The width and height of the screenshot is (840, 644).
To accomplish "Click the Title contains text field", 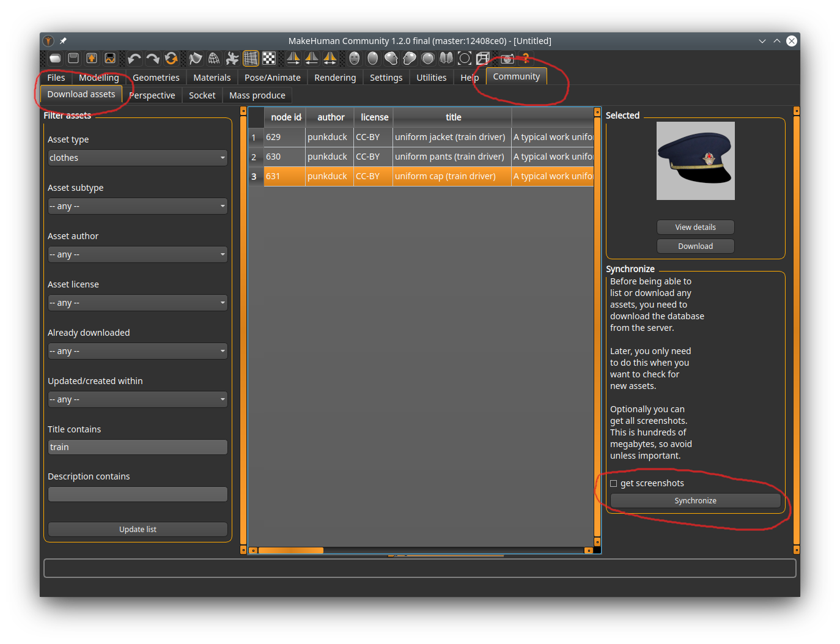I will tap(138, 447).
